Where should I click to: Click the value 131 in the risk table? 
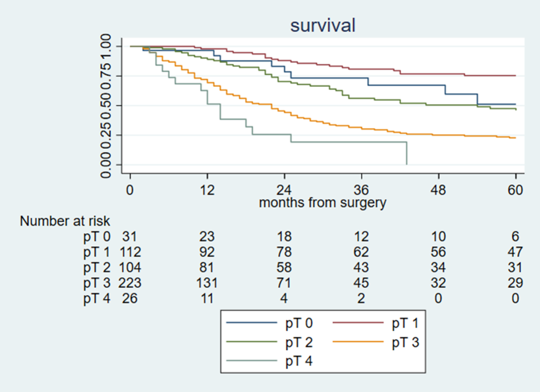pos(207,283)
